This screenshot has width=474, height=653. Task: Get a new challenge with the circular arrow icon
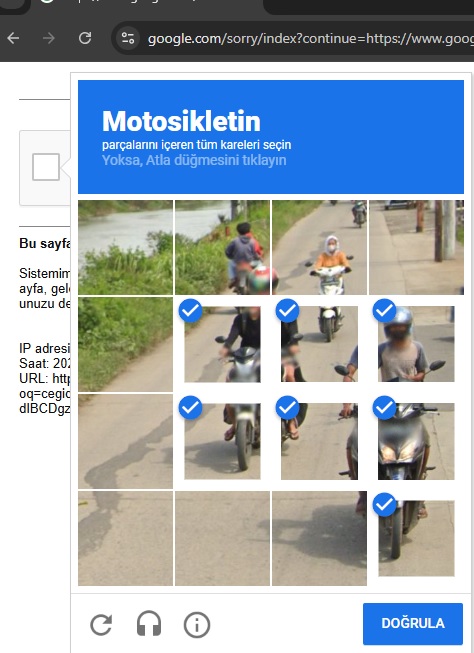pos(101,624)
